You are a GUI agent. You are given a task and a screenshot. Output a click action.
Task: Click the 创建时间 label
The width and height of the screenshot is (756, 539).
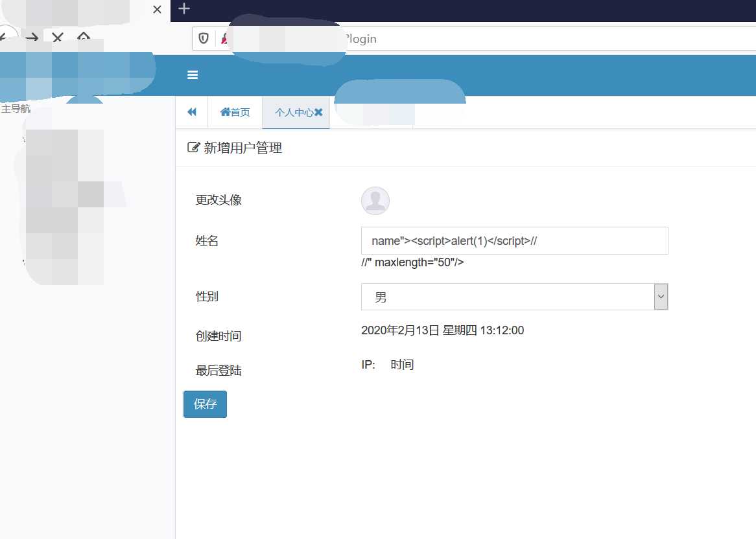coord(219,336)
